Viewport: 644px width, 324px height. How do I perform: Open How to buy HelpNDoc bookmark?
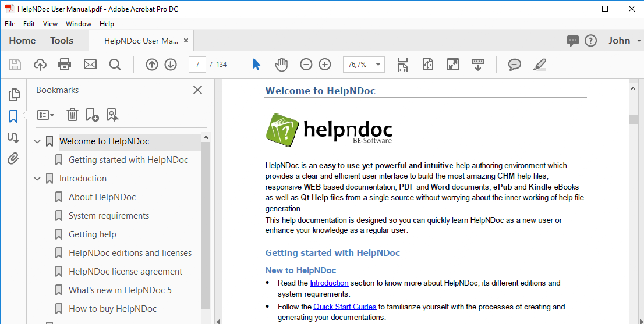112,309
